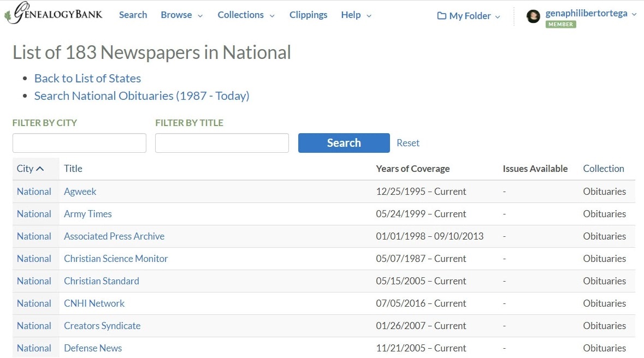Click the Reset link

tap(408, 143)
